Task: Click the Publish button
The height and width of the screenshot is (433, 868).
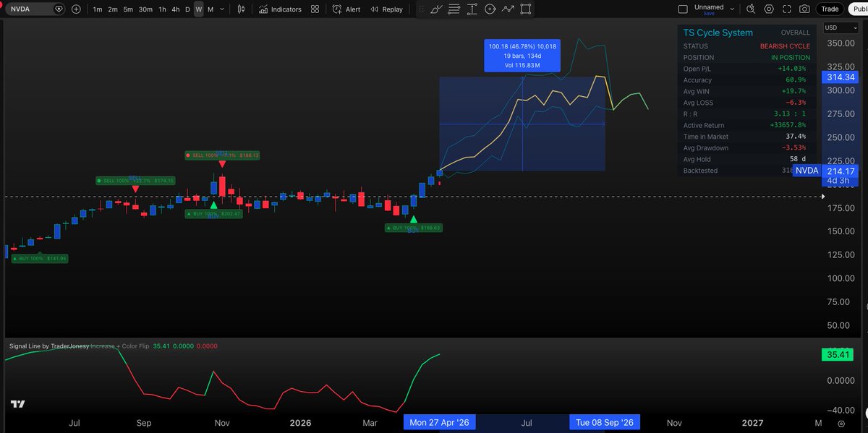Action: point(858,9)
